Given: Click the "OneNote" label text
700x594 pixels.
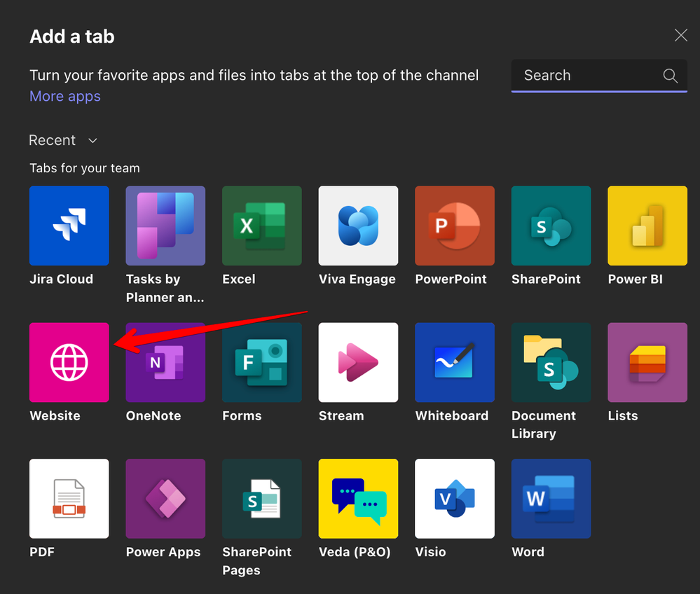Looking at the screenshot, I should (x=153, y=416).
